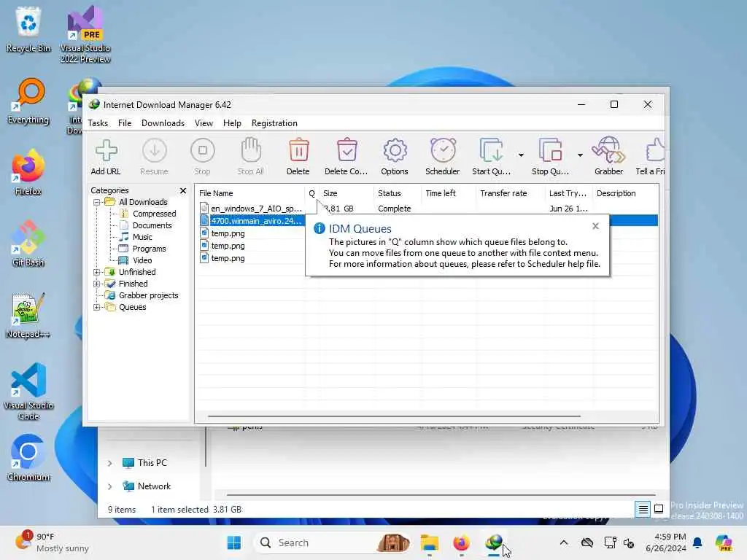Screen dimensions: 747x560
Task: Click the Windows Start button
Action: 234,542
